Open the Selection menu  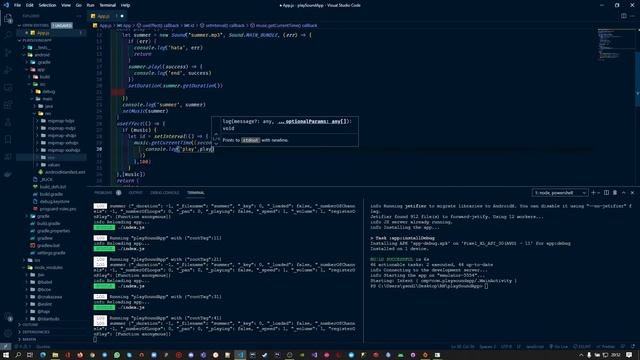[x=47, y=5]
